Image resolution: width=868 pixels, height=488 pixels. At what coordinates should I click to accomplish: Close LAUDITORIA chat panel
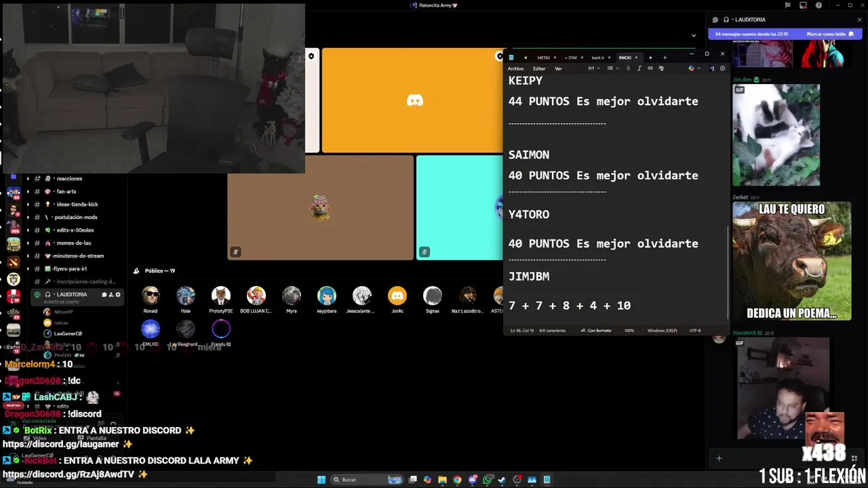[859, 20]
